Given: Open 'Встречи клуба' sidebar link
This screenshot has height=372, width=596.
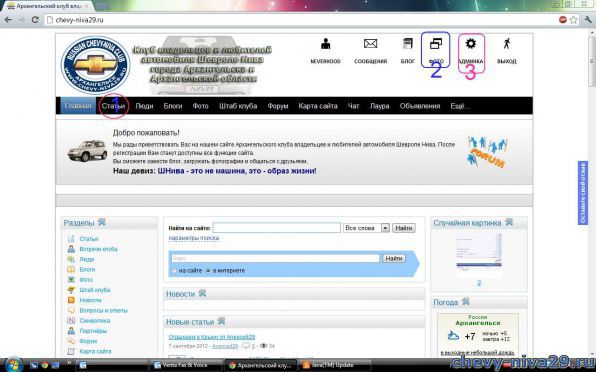Looking at the screenshot, I should click(98, 249).
